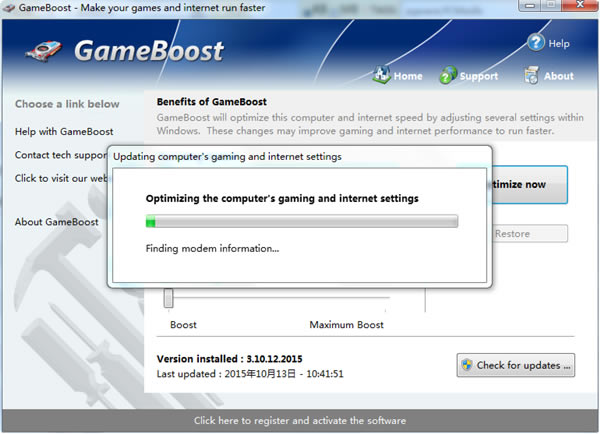The image size is (600, 434).
Task: Open the Help label in header
Action: pos(559,44)
